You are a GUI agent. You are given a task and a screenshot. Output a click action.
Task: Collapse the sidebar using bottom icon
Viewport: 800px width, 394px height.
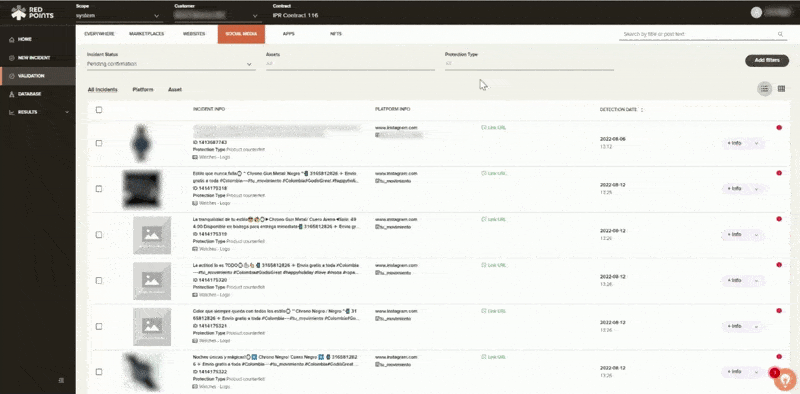click(61, 380)
